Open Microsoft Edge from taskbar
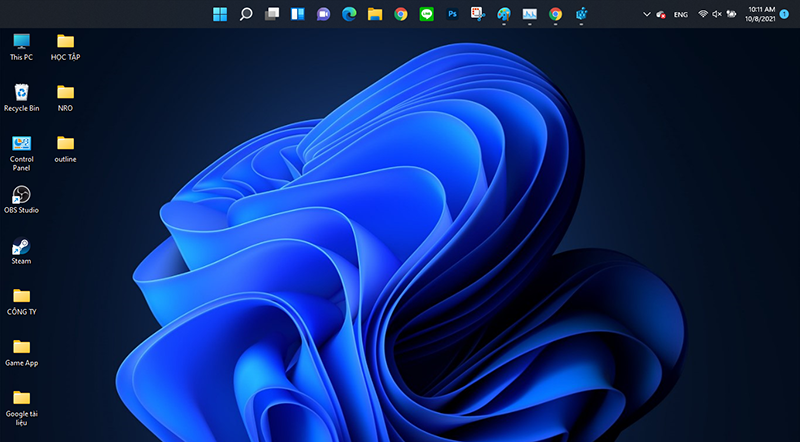 pos(349,14)
